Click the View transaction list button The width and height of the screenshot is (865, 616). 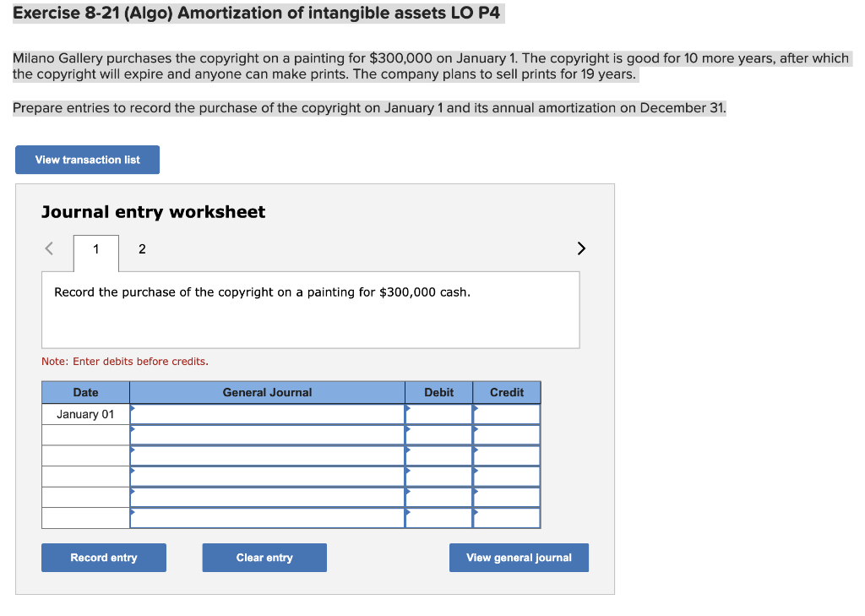coord(87,160)
